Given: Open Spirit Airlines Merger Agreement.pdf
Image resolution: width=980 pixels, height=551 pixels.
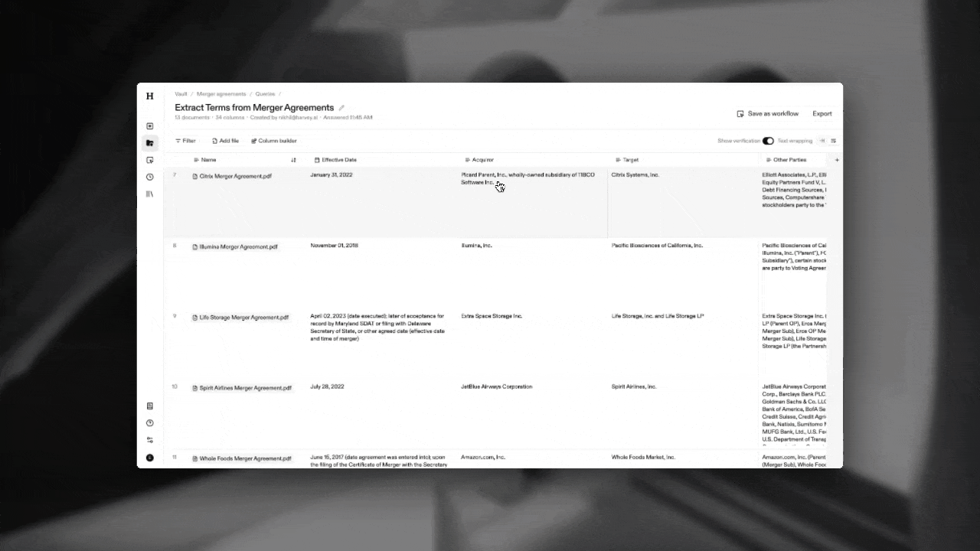Looking at the screenshot, I should tap(241, 388).
